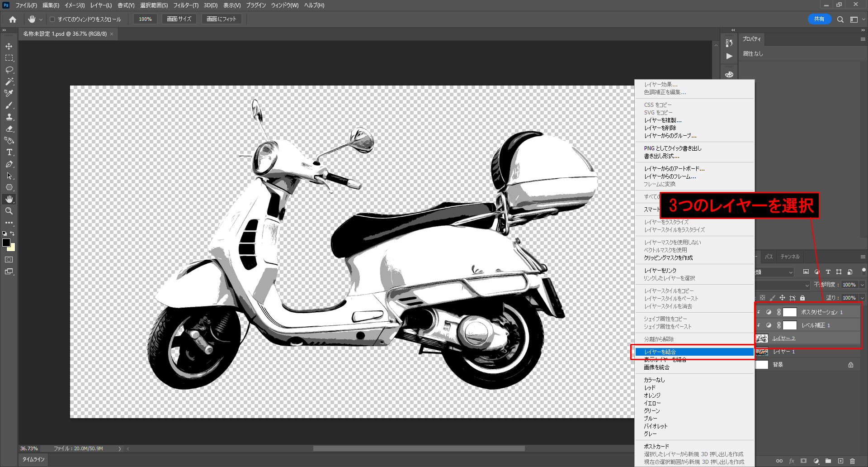Toggle the lock all layer attributes icon

pyautogui.click(x=802, y=298)
